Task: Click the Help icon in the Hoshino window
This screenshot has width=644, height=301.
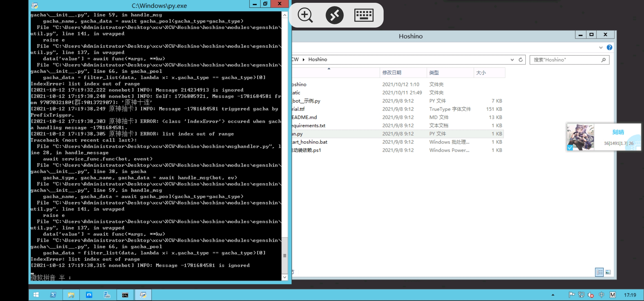Action: coord(609,47)
